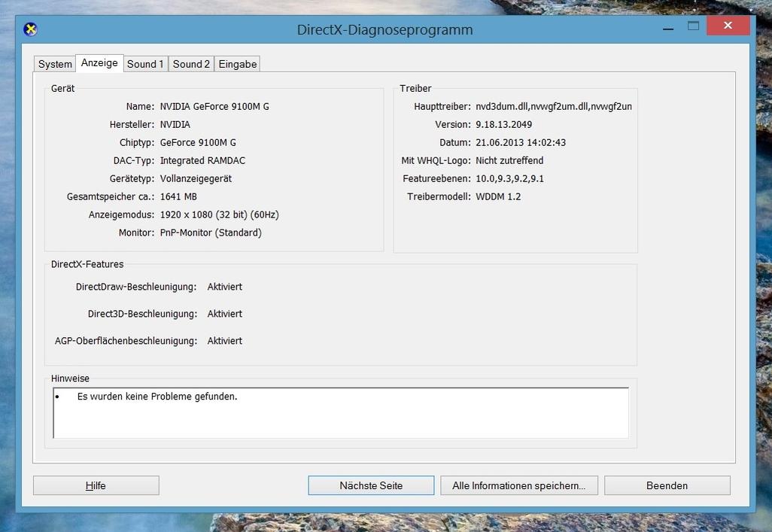Click the Nächste Seite button

click(371, 485)
